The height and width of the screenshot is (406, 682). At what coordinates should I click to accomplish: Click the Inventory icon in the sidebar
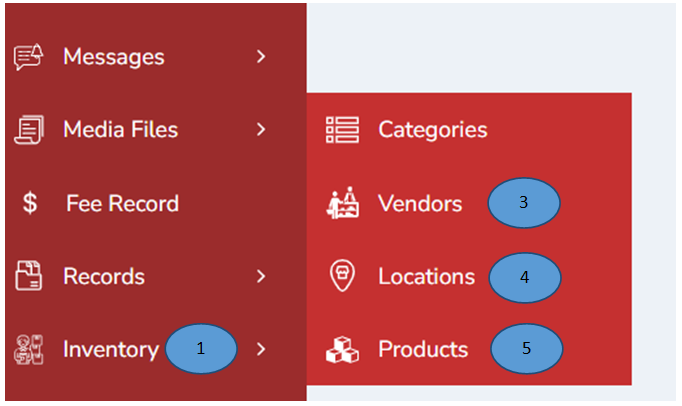point(27,350)
